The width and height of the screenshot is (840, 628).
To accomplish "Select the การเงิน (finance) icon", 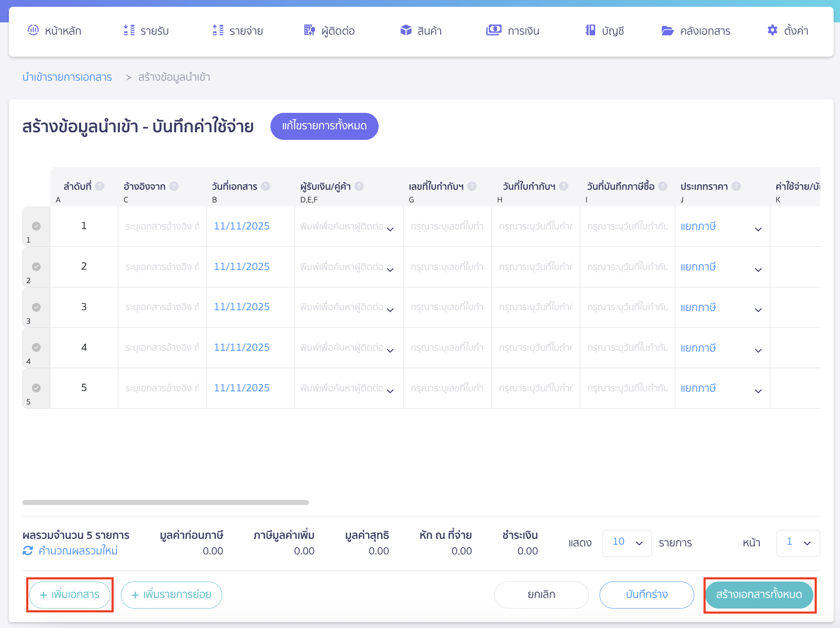I will tap(494, 30).
